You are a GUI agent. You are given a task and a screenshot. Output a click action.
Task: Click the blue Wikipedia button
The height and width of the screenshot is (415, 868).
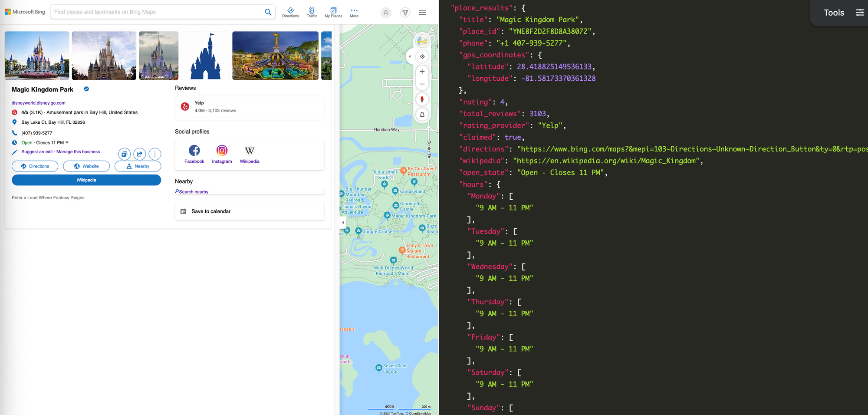pos(86,180)
